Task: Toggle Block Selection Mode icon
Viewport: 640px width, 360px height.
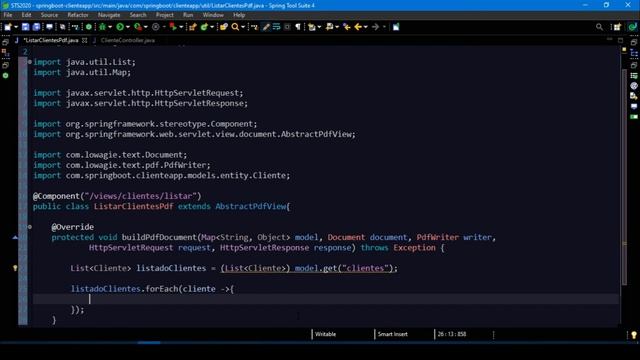Action: [287, 27]
